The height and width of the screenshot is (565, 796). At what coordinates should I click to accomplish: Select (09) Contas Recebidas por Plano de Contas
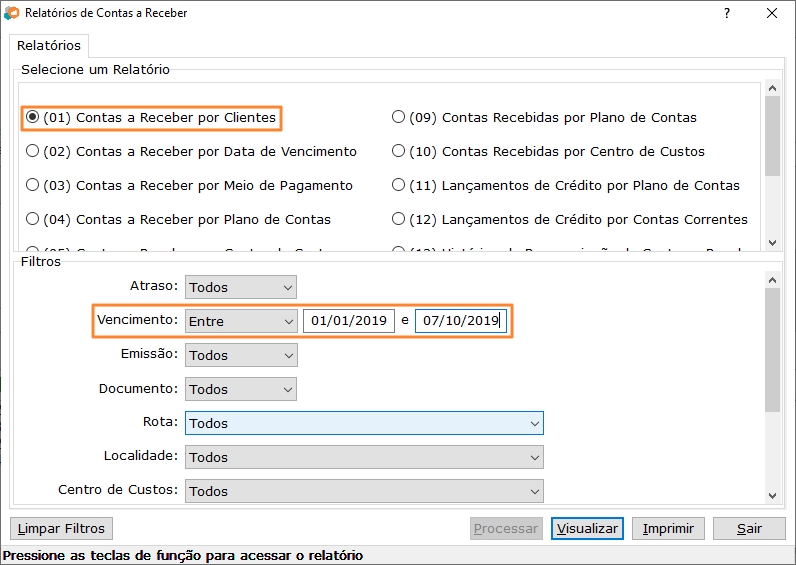point(544,117)
